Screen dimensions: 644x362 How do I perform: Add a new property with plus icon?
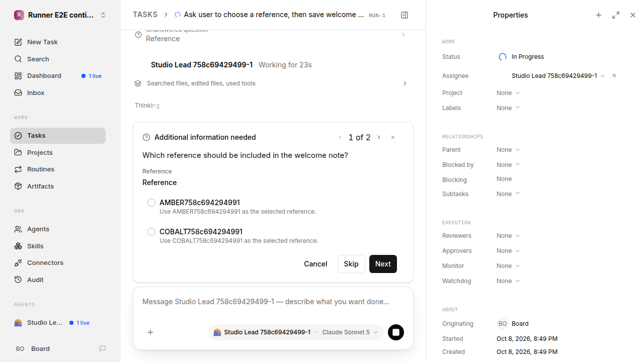[599, 15]
